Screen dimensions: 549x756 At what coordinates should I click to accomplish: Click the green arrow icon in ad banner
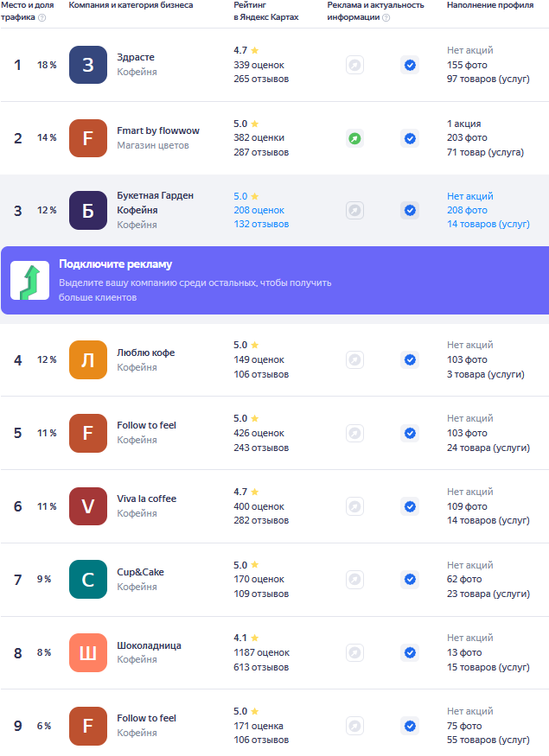pos(30,281)
